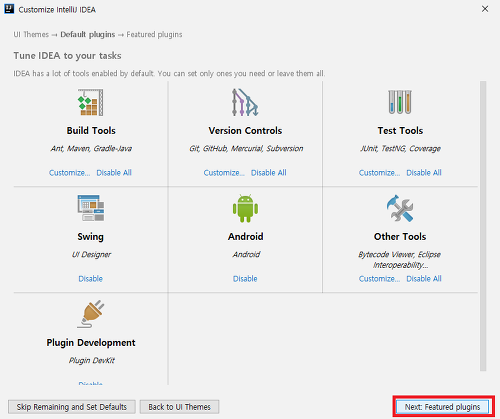Viewport: 500px width, 419px height.
Task: Click the Swing UI Designer icon
Action: tap(91, 208)
